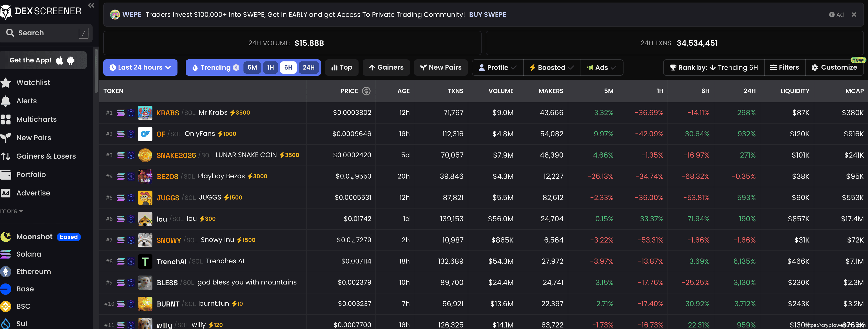The image size is (868, 329).
Task: Select the 5M trending timeframe
Action: [x=252, y=68]
